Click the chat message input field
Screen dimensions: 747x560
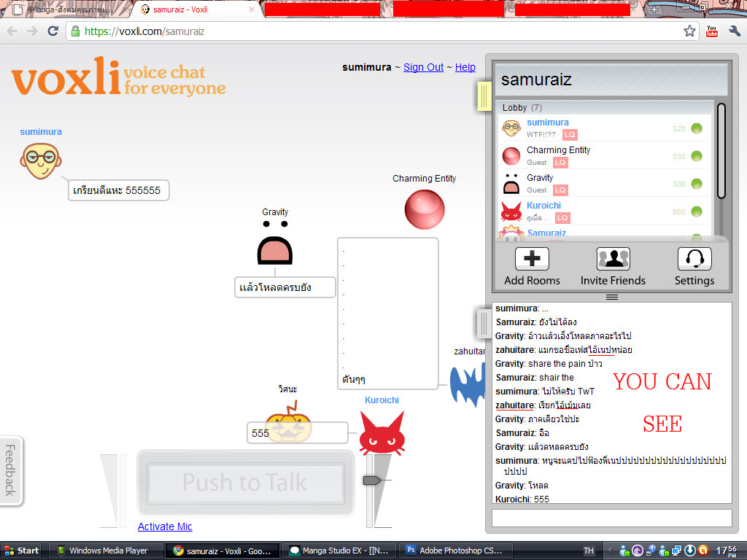coord(612,518)
